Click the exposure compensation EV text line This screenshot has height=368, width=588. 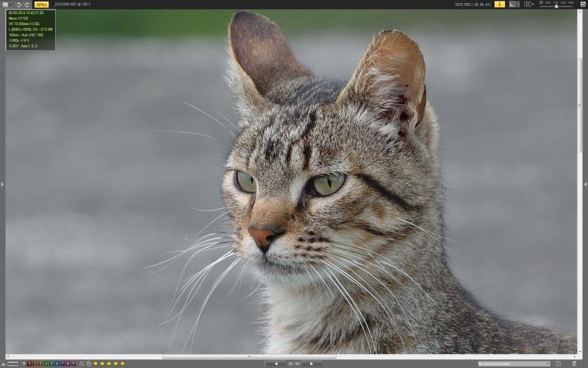(23, 46)
